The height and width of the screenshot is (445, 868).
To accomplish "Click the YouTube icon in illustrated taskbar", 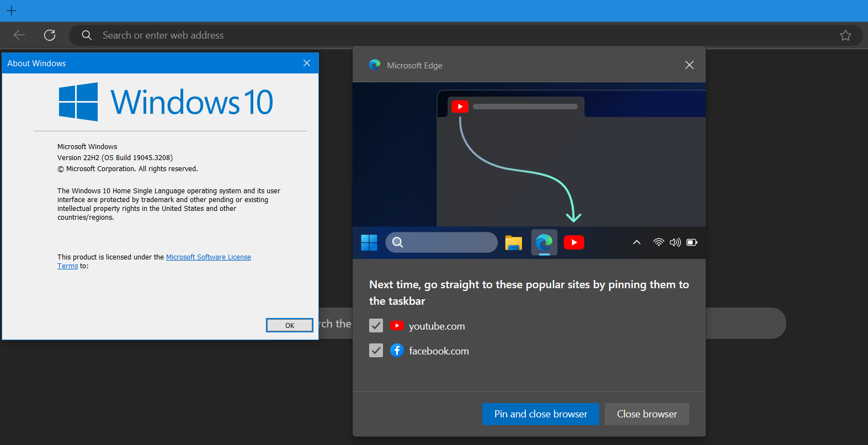I will coord(574,242).
